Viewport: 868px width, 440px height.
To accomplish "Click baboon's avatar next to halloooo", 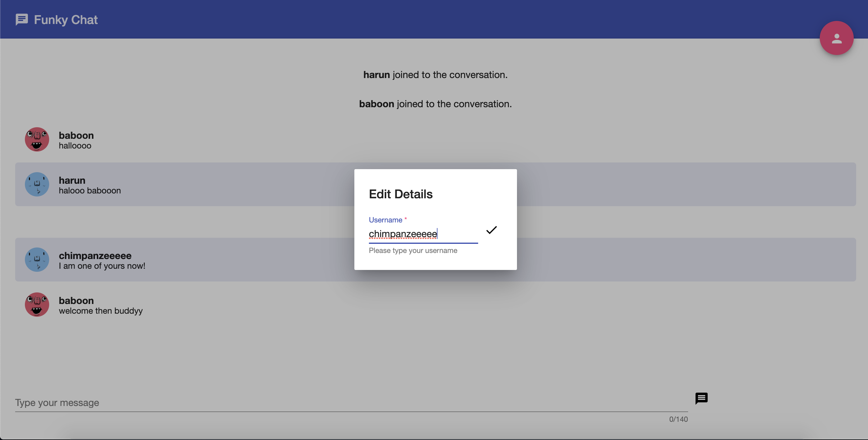I will [37, 139].
